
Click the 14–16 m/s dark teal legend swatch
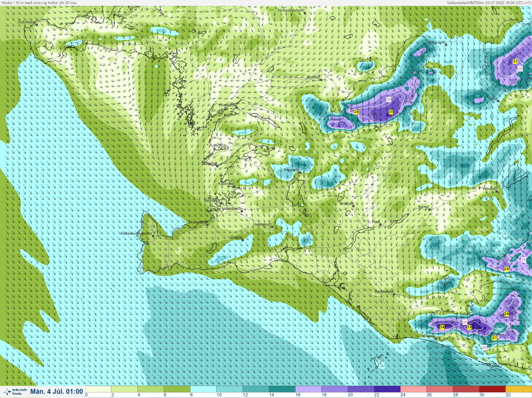click(x=282, y=390)
